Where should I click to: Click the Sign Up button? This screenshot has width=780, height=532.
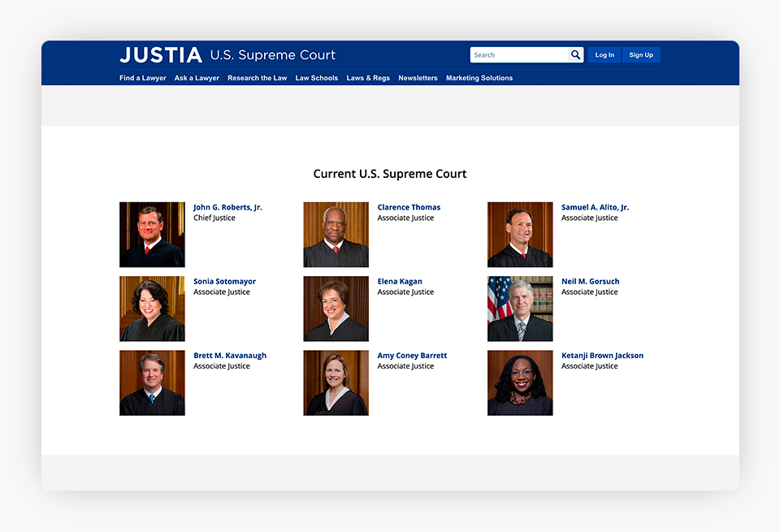(x=641, y=54)
